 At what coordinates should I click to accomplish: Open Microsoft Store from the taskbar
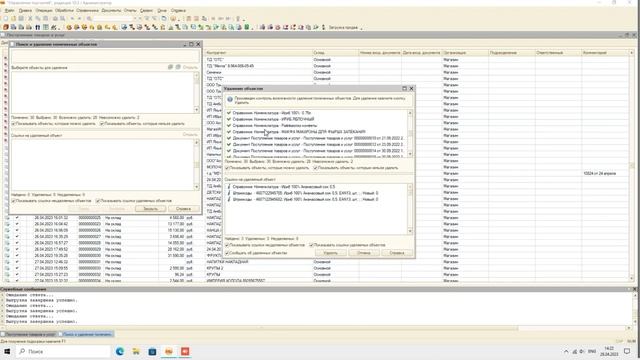coord(152,351)
